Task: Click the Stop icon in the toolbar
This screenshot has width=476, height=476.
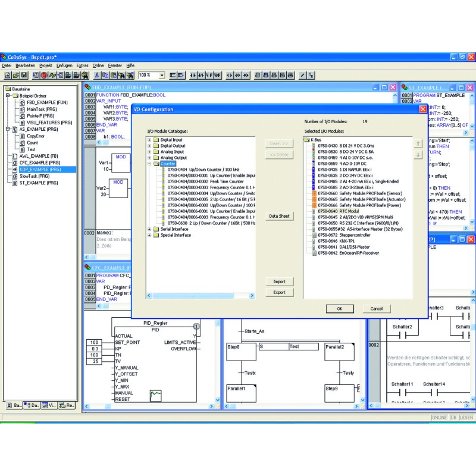Action: click(44, 75)
